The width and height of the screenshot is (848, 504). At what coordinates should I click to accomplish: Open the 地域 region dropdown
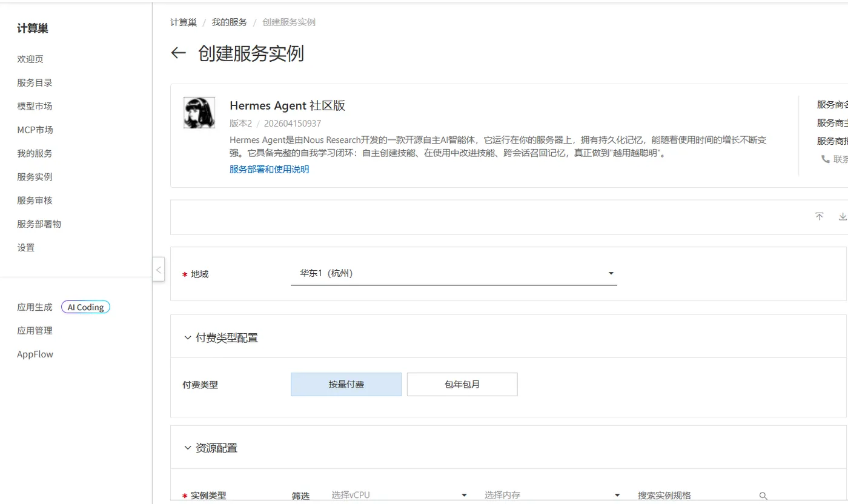pos(454,274)
